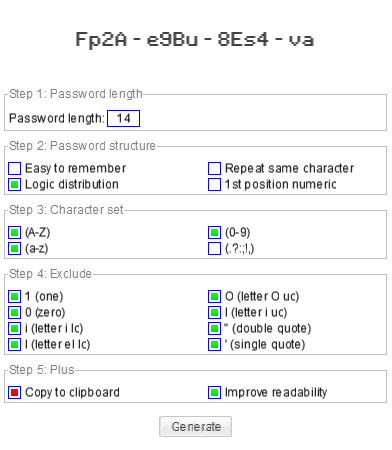This screenshot has height=450, width=392.
Task: Disable the digits (0-9) character set
Action: click(x=214, y=232)
